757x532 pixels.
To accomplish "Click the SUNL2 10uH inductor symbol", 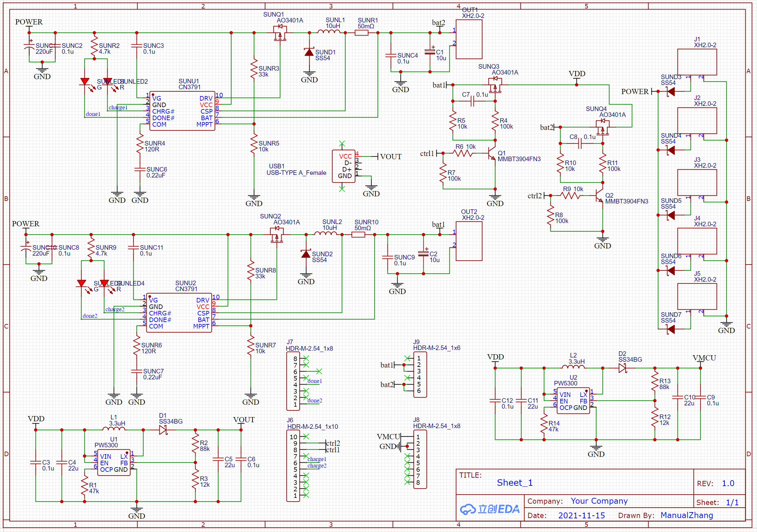I will point(326,234).
